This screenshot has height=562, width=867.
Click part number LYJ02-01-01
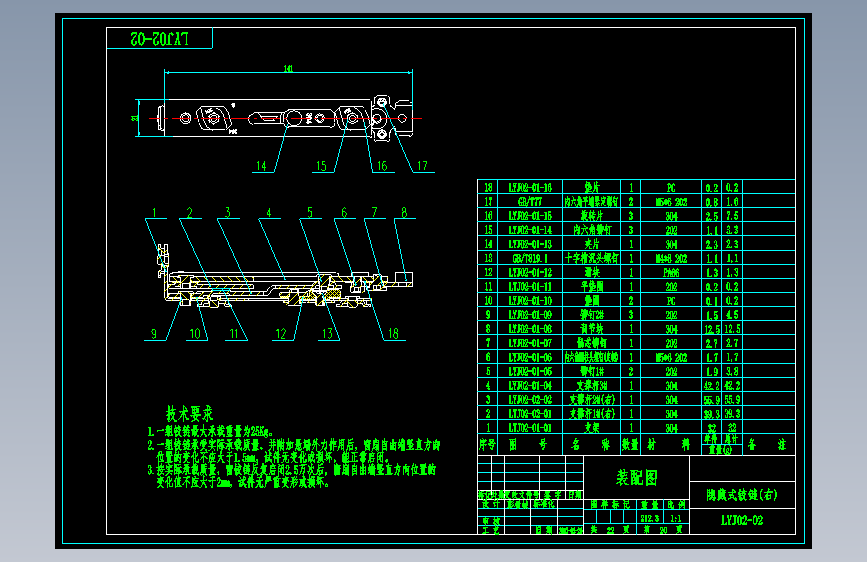530,428
